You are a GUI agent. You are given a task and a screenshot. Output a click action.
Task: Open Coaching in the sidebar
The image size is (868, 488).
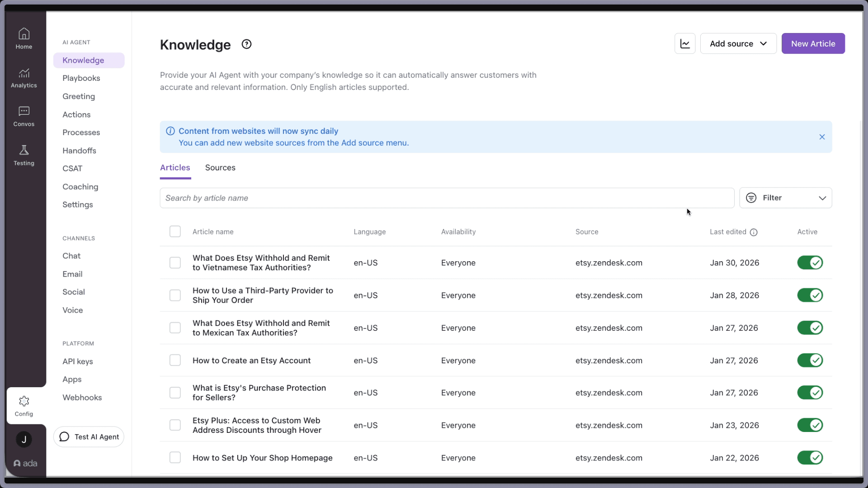80,187
